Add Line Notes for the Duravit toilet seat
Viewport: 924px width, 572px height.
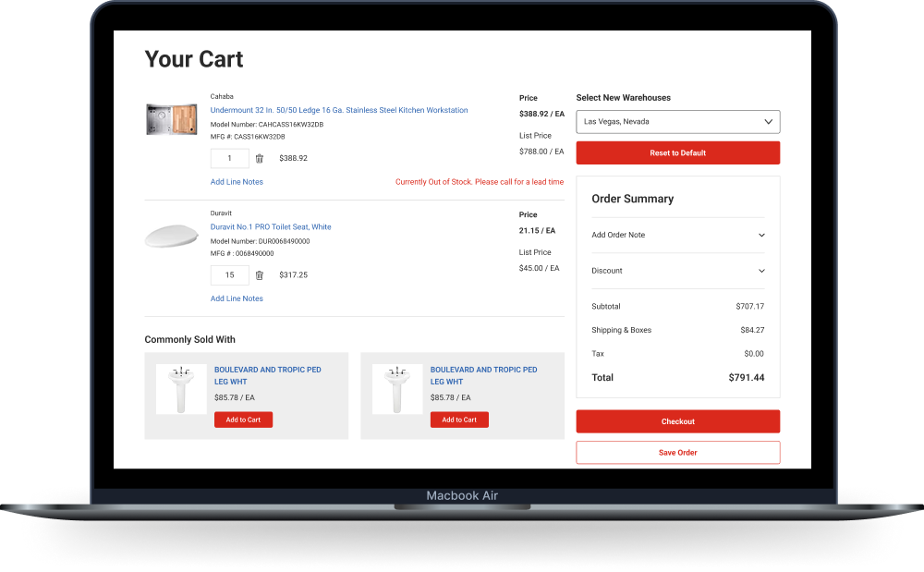click(x=237, y=298)
